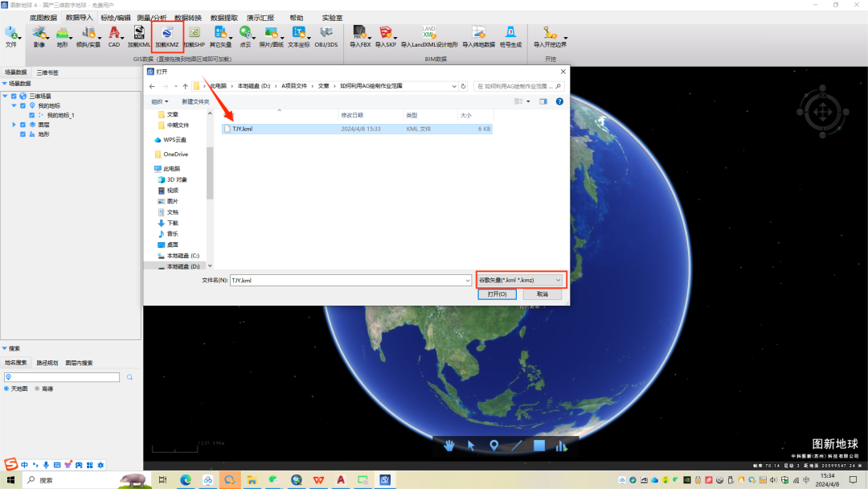Click the OBJ/3DS import icon
The width and height of the screenshot is (868, 489).
[x=326, y=36]
